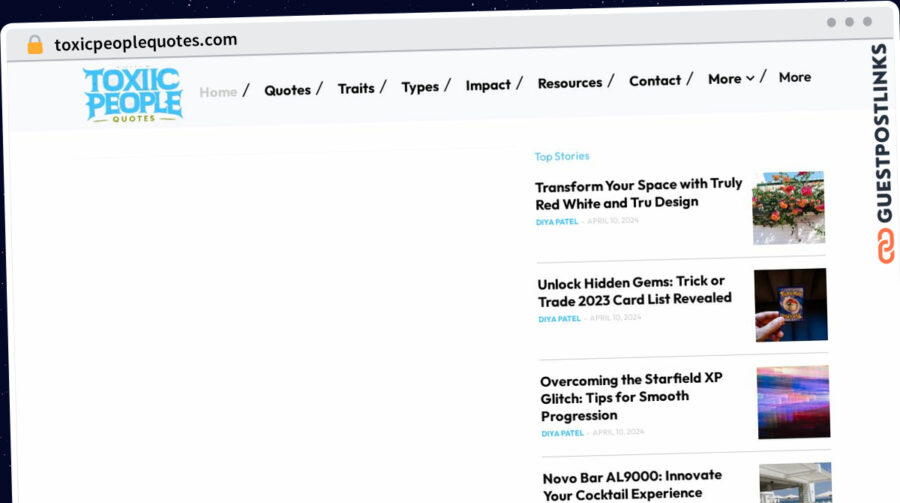The width and height of the screenshot is (900, 503).
Task: Open the Resources menu item
Action: click(570, 83)
